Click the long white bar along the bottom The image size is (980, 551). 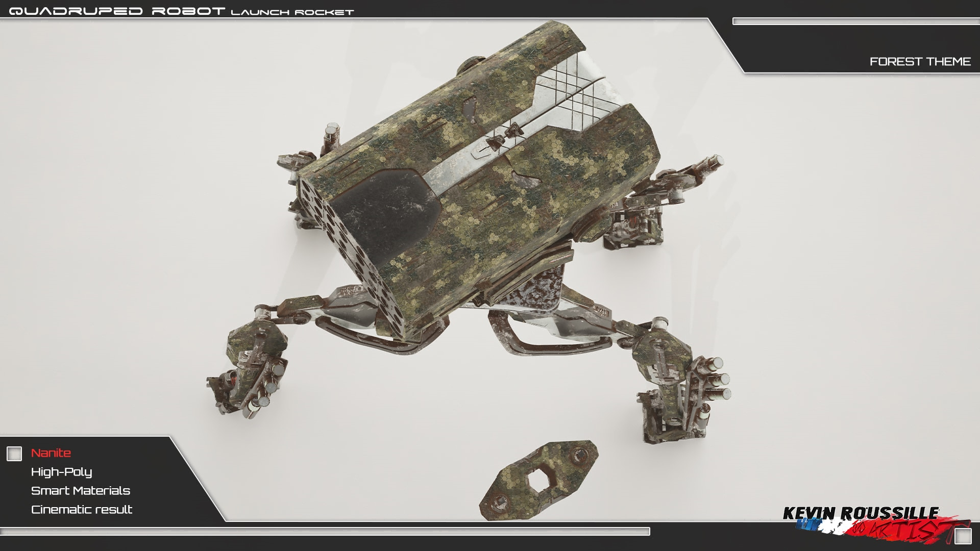click(x=325, y=532)
